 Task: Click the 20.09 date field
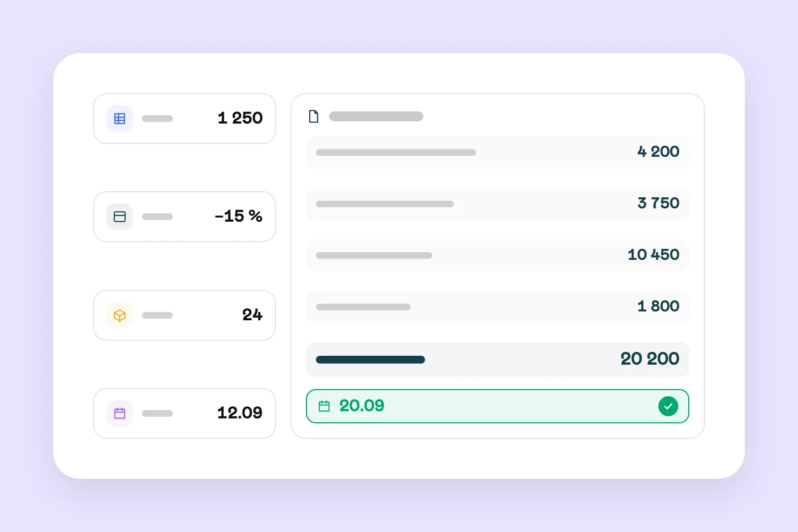(498, 406)
